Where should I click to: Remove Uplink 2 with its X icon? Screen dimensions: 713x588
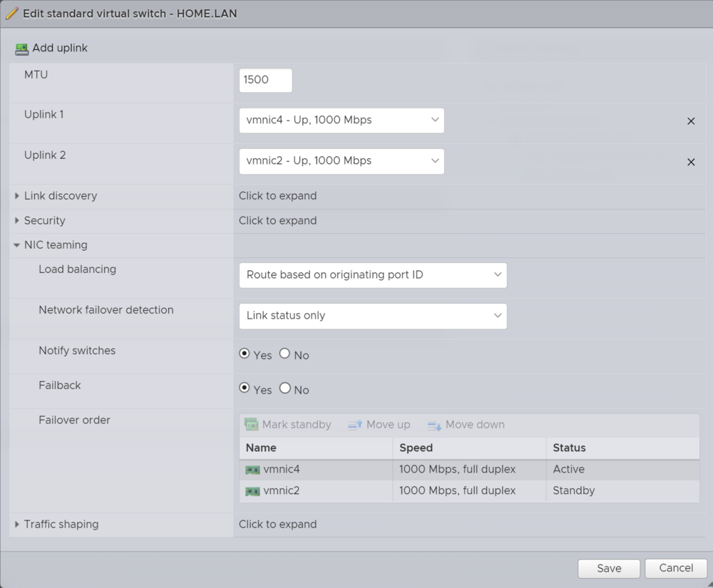coord(691,162)
